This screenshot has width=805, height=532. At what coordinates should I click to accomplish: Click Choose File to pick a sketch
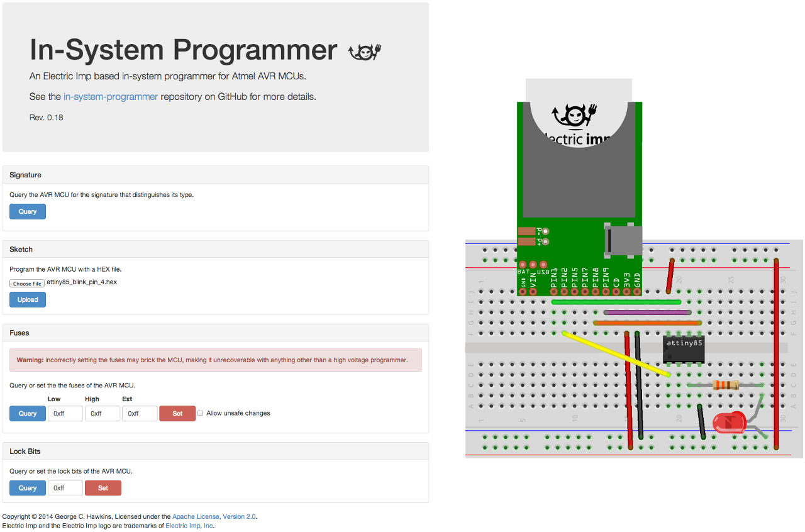coord(26,283)
